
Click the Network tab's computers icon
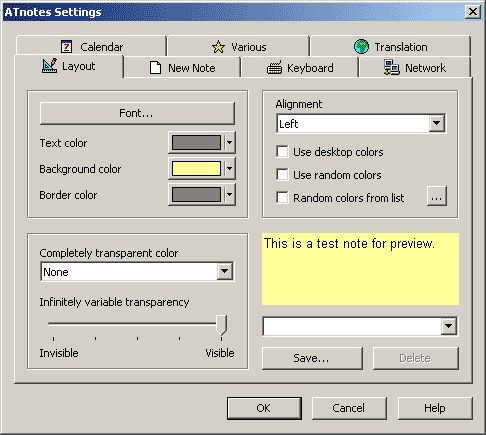click(x=391, y=67)
